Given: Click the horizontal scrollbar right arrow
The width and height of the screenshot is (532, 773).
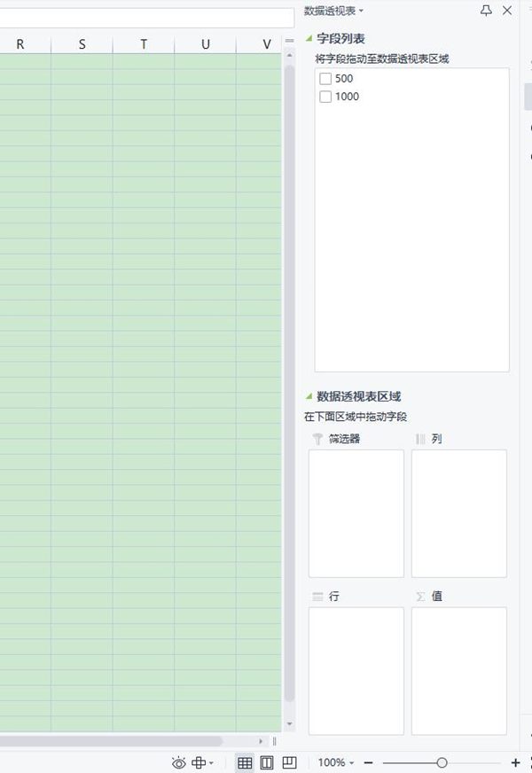Looking at the screenshot, I should point(261,741).
